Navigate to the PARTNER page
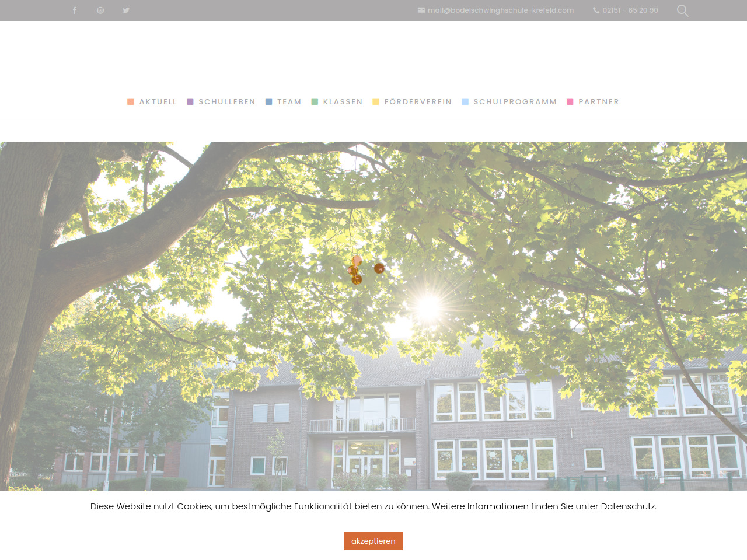Image resolution: width=747 pixels, height=560 pixels. pyautogui.click(x=598, y=101)
